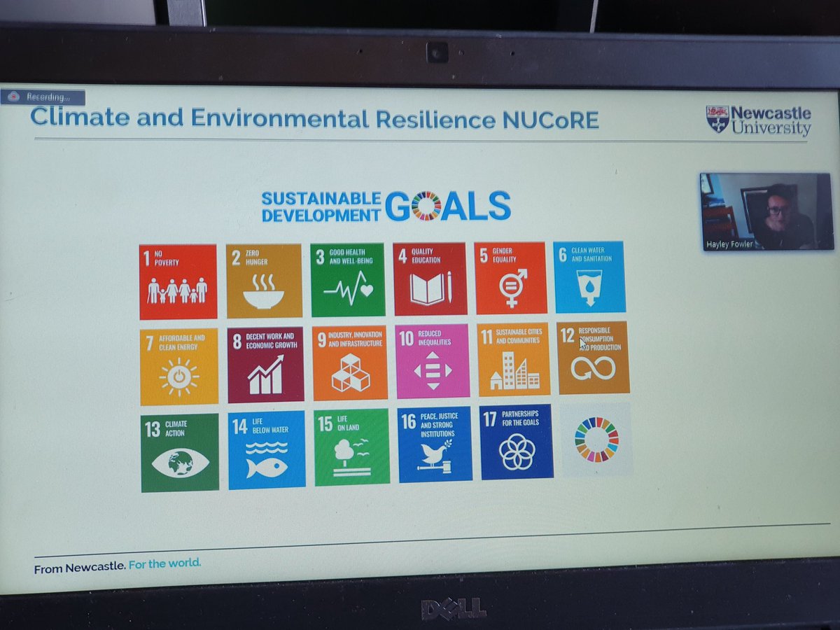Viewport: 840px width, 630px height.
Task: Select Peace, Justice and Strong Institutions tile
Action: 435,444
